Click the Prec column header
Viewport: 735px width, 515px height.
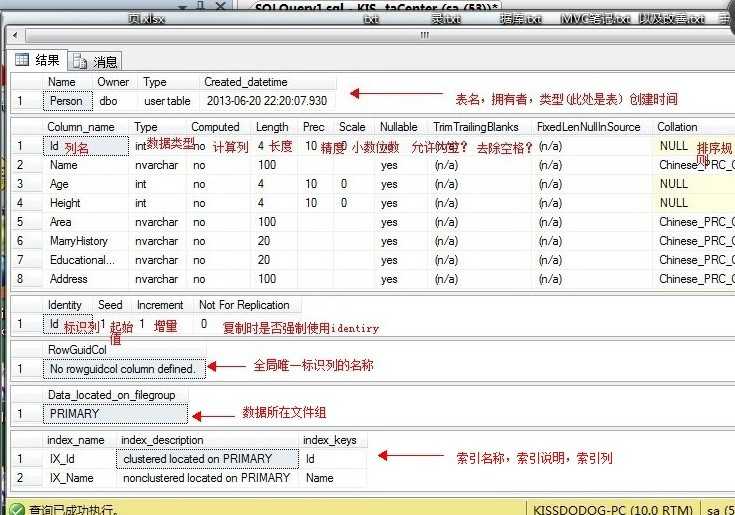314,127
